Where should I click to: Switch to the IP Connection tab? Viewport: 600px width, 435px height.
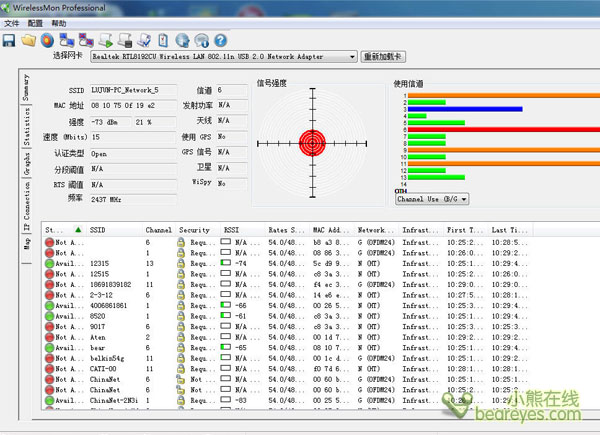pos(26,206)
